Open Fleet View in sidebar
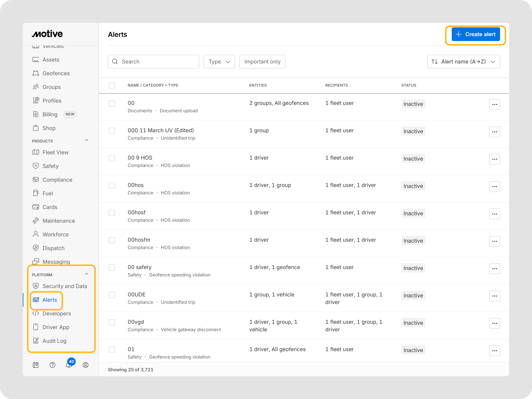532x399 pixels. pos(55,153)
